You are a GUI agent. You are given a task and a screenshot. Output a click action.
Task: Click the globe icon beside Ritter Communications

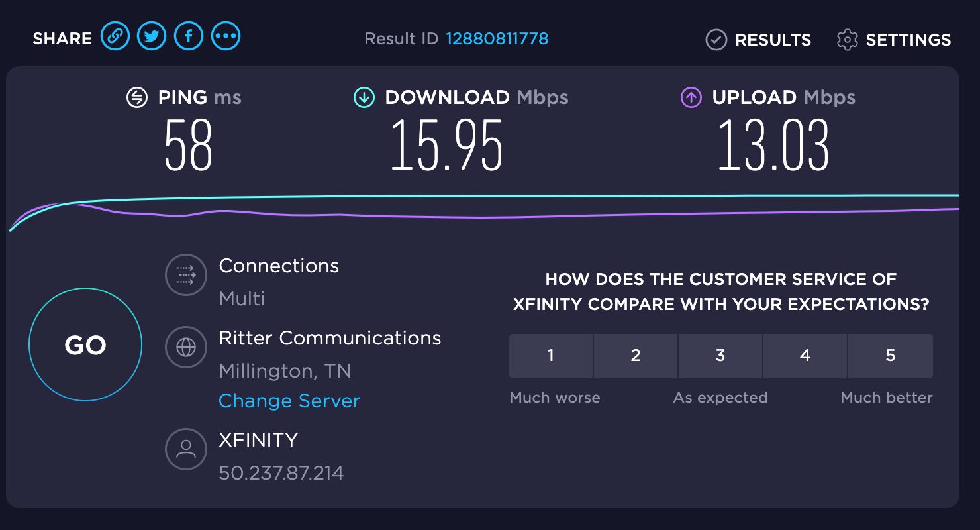(x=186, y=347)
